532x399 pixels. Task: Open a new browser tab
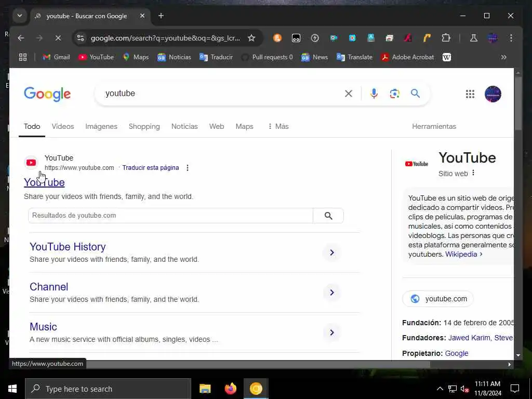161,16
